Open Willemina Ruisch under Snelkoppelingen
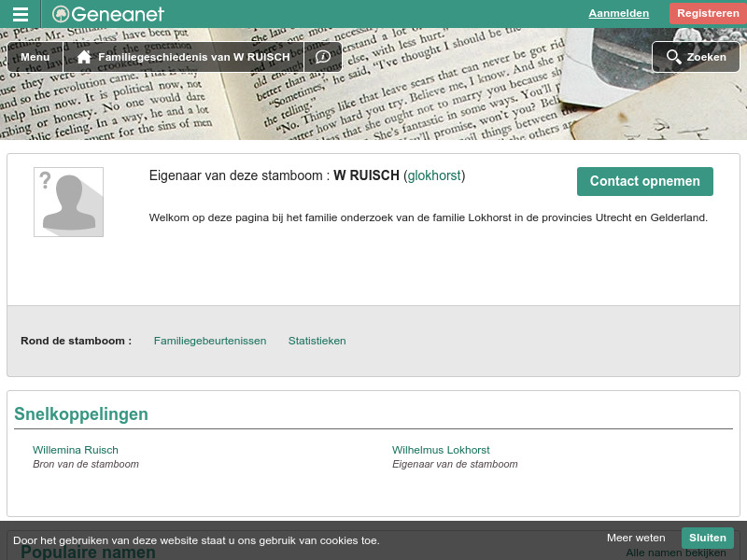This screenshot has height=560, width=747. click(x=76, y=450)
